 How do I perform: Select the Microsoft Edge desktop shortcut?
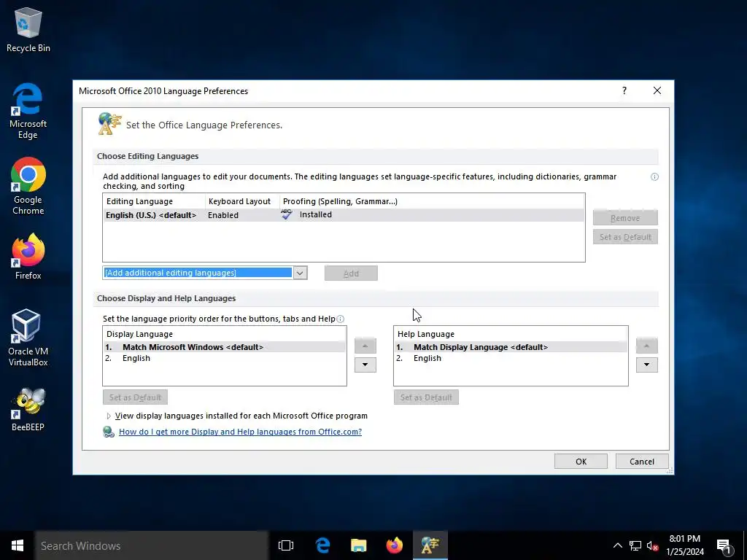click(x=28, y=111)
